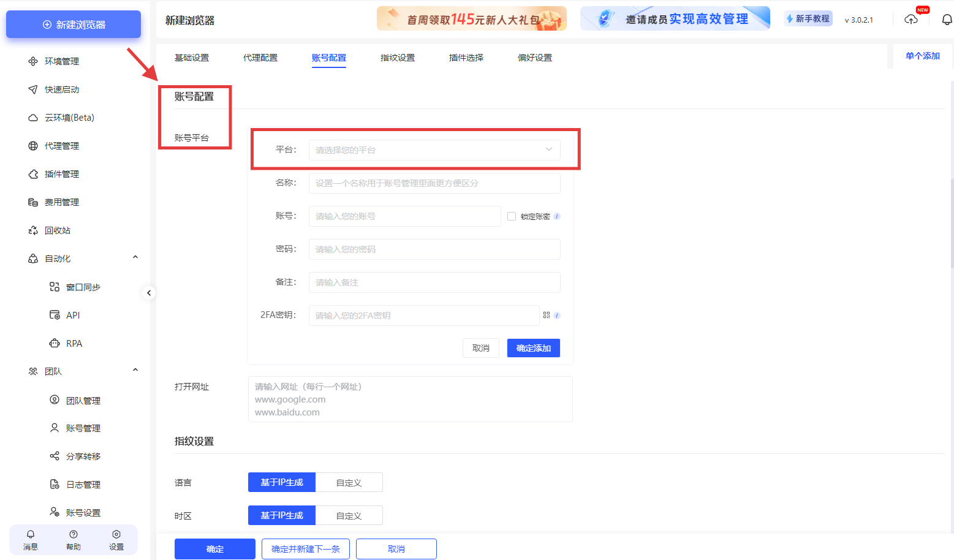Switch 语言 to 自定义
The image size is (954, 560).
point(349,482)
